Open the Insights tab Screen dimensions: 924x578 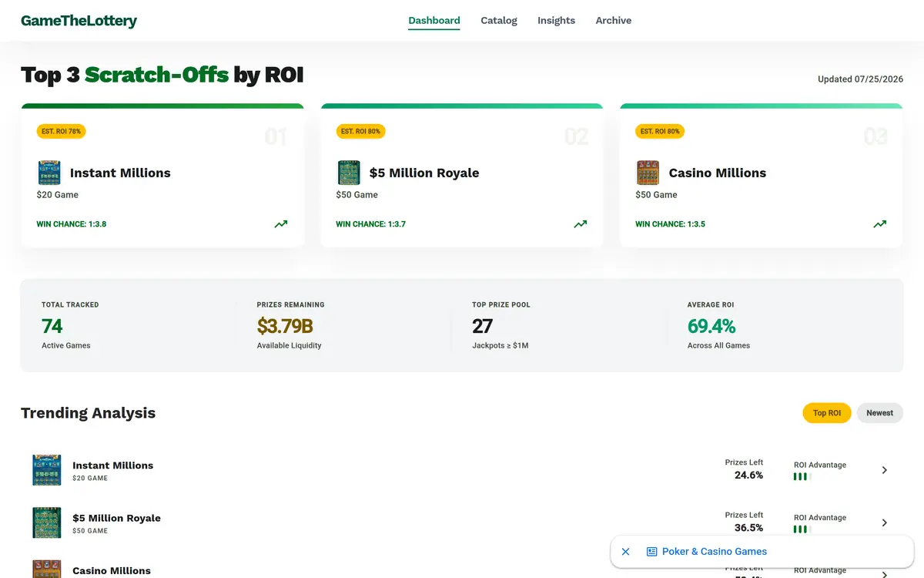pyautogui.click(x=556, y=21)
